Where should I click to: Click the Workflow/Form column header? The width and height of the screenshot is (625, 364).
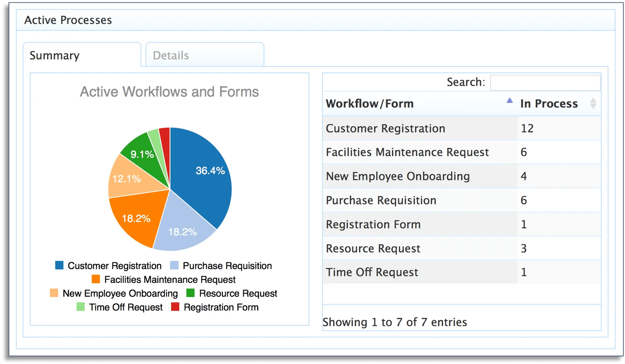369,104
